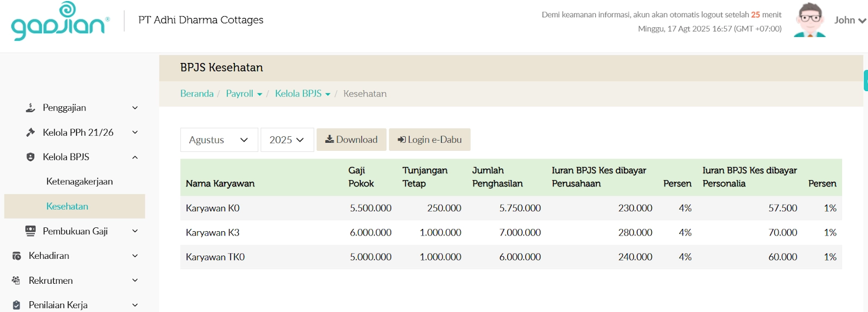This screenshot has width=868, height=312.
Task: Click the John user avatar
Action: pos(809,20)
